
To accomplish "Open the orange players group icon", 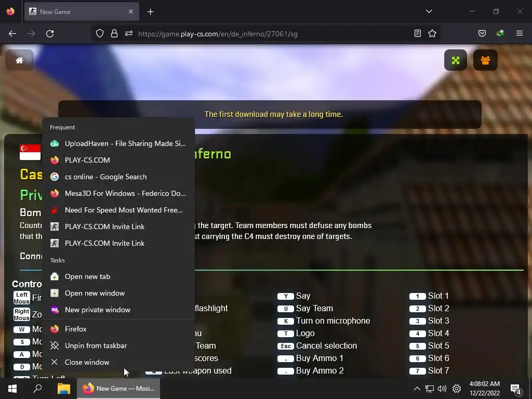I will [485, 60].
